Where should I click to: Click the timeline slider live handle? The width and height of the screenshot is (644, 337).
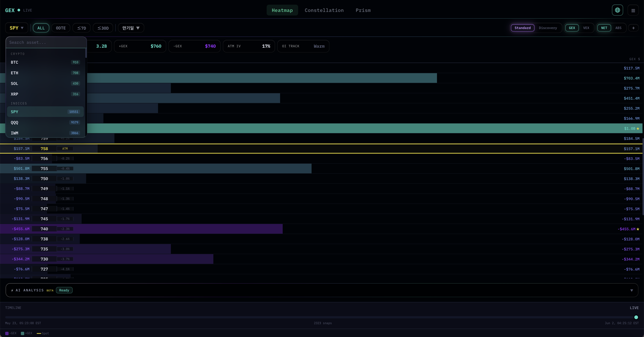click(636, 317)
